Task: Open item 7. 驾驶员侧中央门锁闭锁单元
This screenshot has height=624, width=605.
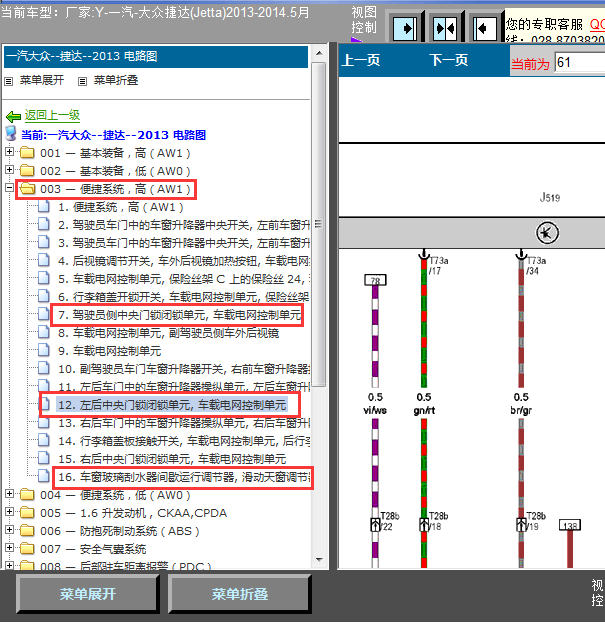Action: click(x=179, y=315)
